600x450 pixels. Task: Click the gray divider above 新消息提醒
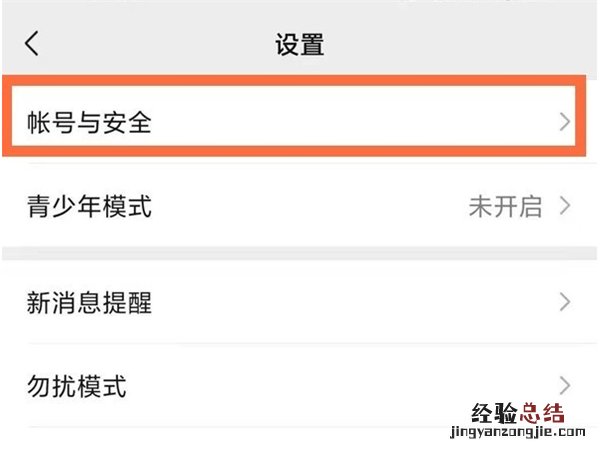pyautogui.click(x=300, y=254)
